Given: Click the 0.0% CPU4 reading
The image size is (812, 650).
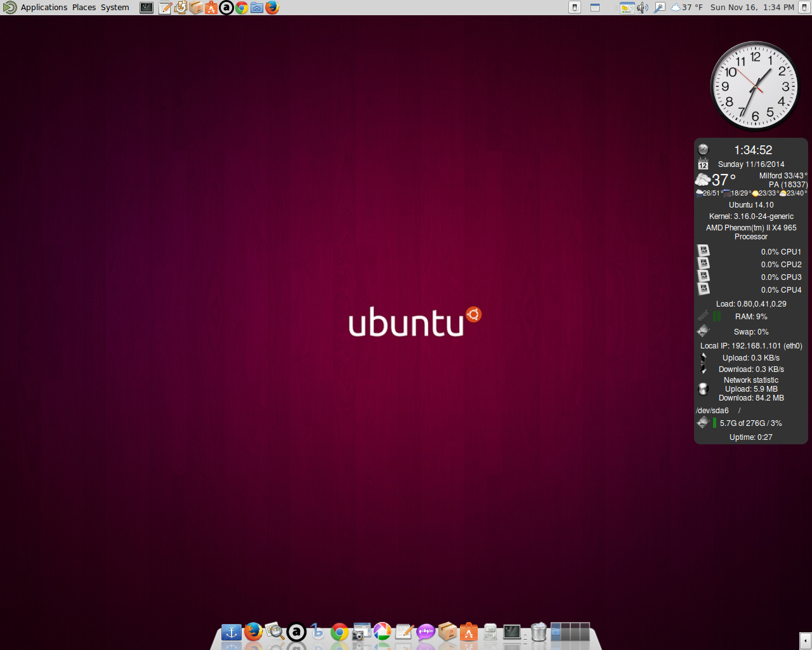Looking at the screenshot, I should [x=781, y=290].
